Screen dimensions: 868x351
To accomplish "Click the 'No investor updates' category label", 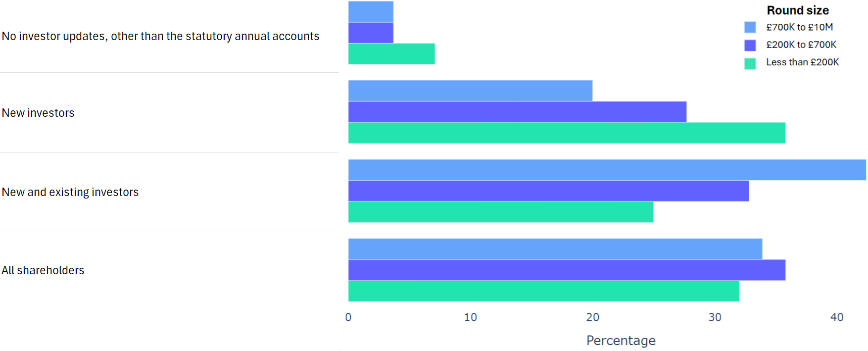I will point(160,36).
